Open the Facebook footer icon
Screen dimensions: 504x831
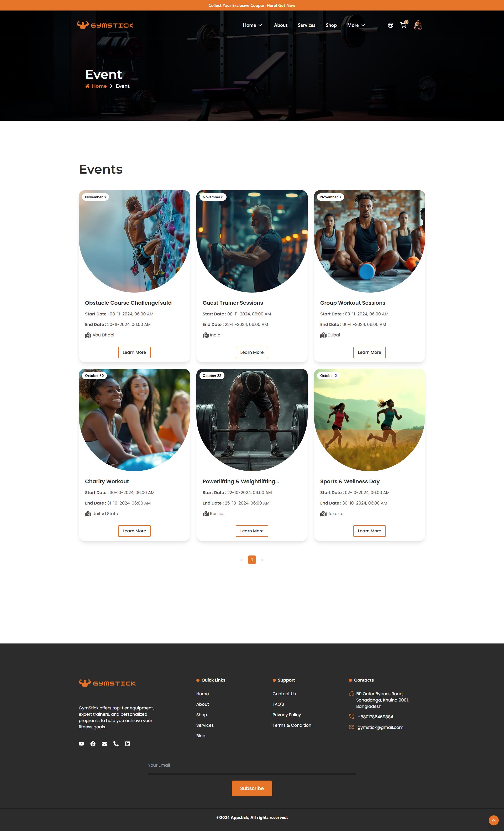[93, 744]
